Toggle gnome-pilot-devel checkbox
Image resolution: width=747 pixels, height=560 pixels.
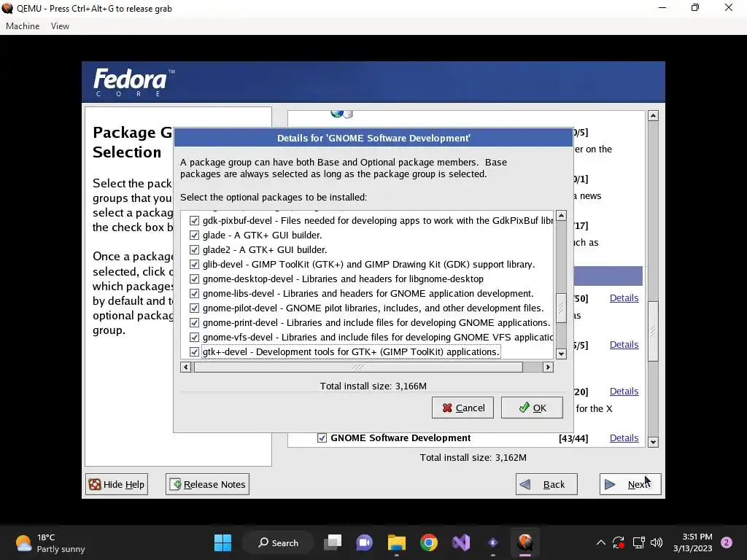tap(194, 308)
